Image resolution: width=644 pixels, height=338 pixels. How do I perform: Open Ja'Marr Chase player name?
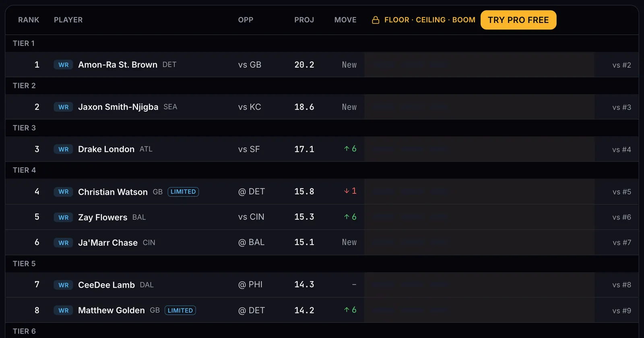click(108, 243)
